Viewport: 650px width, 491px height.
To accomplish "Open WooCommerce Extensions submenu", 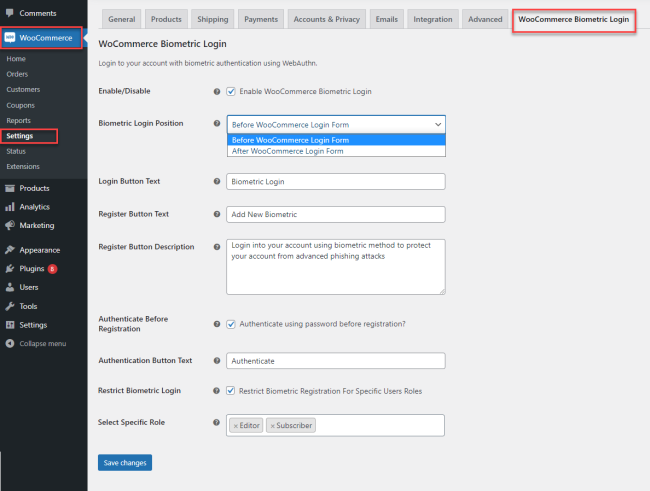I will [23, 166].
